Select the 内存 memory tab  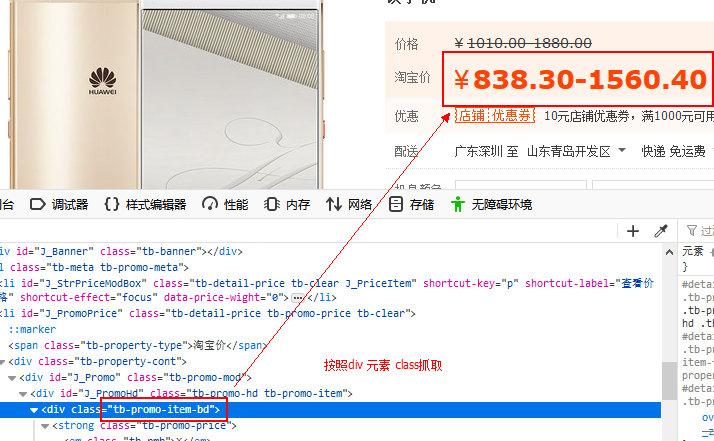pos(287,205)
